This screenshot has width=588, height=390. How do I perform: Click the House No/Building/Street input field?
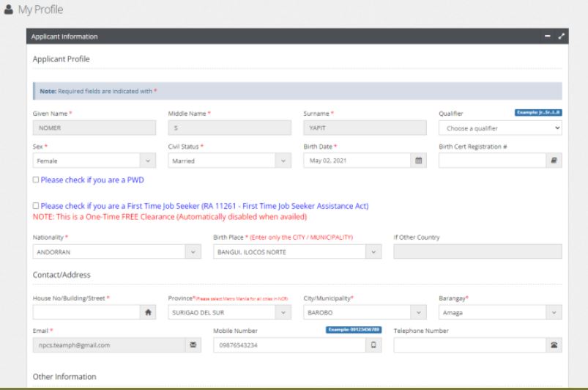point(85,312)
